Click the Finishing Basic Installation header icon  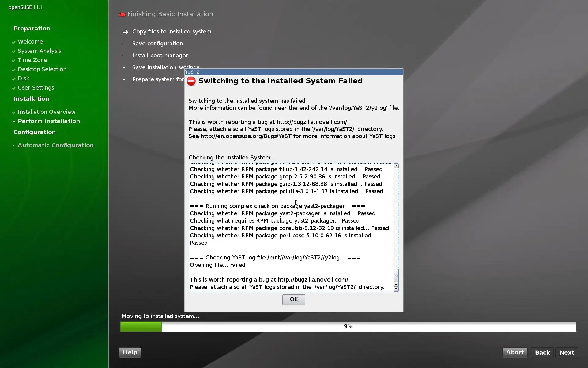(x=122, y=14)
